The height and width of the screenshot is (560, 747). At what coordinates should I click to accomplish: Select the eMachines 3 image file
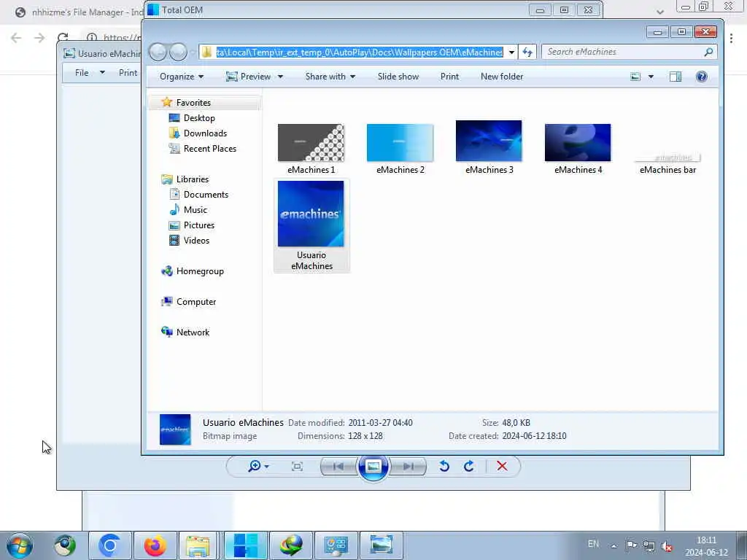[489, 141]
